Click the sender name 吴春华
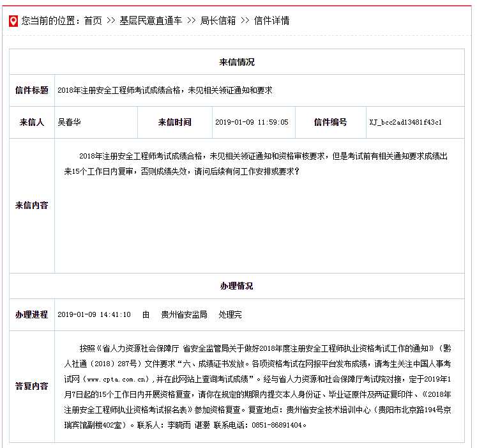 coord(70,122)
